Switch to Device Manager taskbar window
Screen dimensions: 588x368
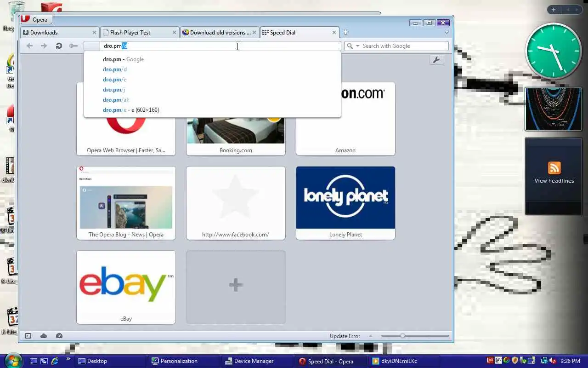tap(258, 361)
